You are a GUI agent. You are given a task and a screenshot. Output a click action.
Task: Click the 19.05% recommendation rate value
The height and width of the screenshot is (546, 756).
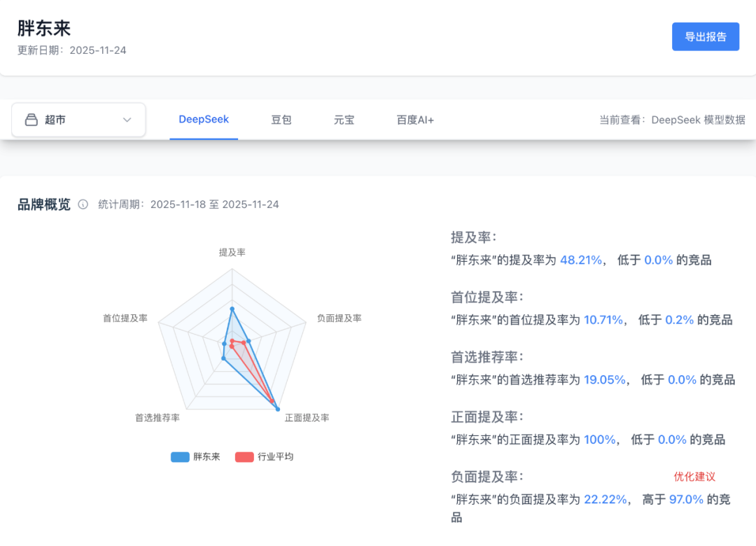tap(605, 379)
